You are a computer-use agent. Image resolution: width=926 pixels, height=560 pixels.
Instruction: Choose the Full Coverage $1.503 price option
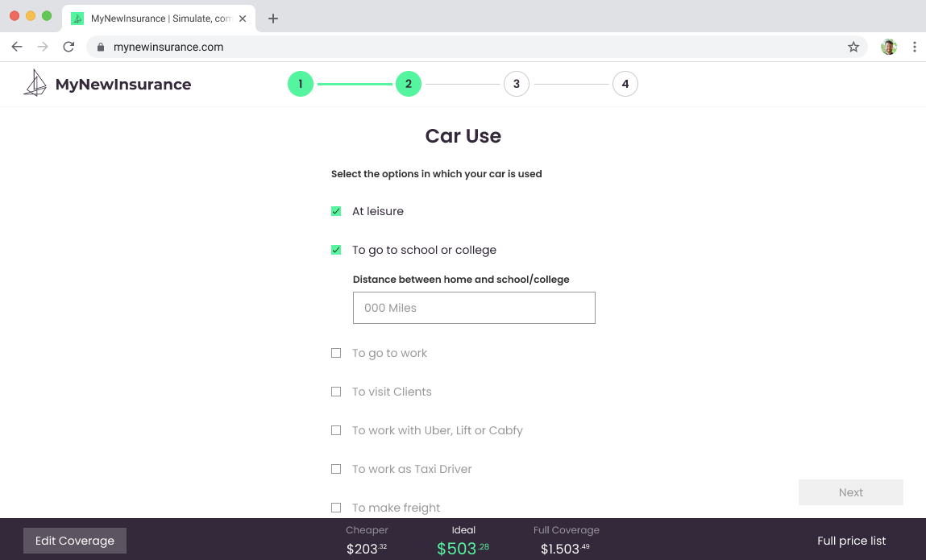pyautogui.click(x=566, y=541)
